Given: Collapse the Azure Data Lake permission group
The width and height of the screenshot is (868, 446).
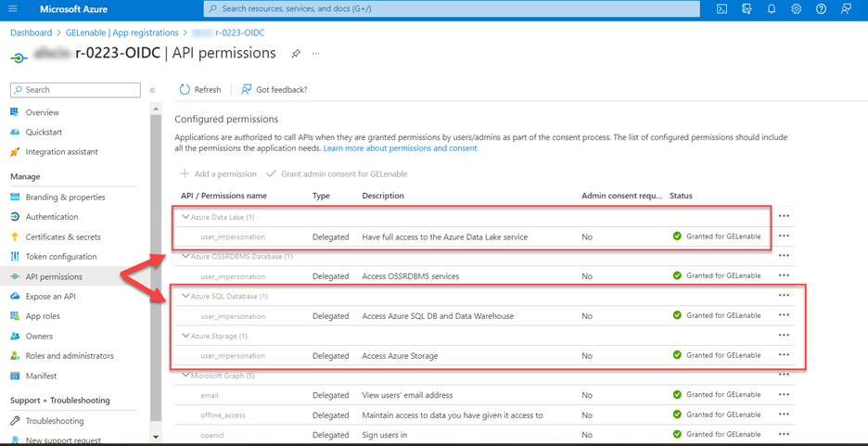Looking at the screenshot, I should tap(185, 217).
